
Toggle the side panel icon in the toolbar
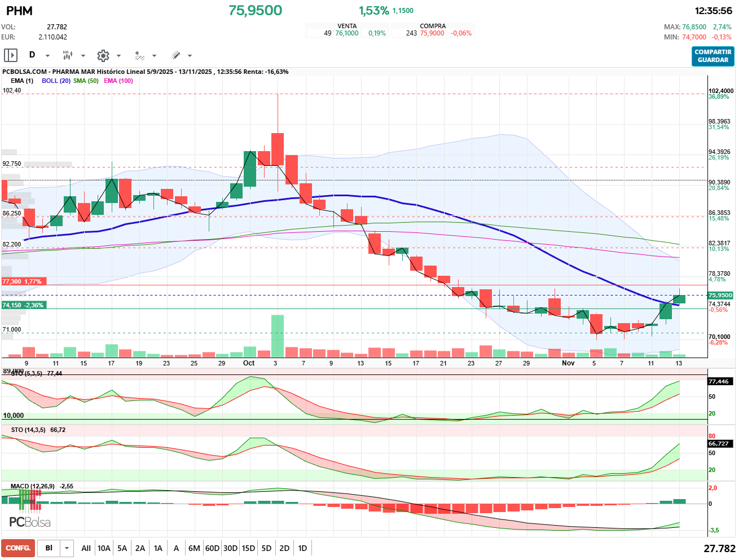11,55
